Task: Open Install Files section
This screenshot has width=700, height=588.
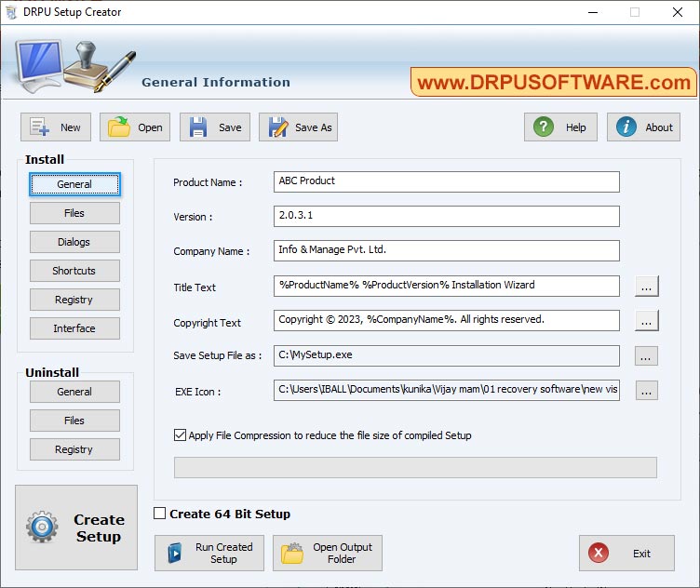Action: coord(74,213)
